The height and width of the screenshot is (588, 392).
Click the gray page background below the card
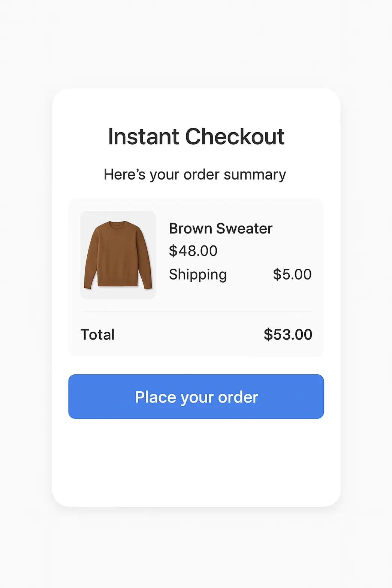tap(196, 547)
